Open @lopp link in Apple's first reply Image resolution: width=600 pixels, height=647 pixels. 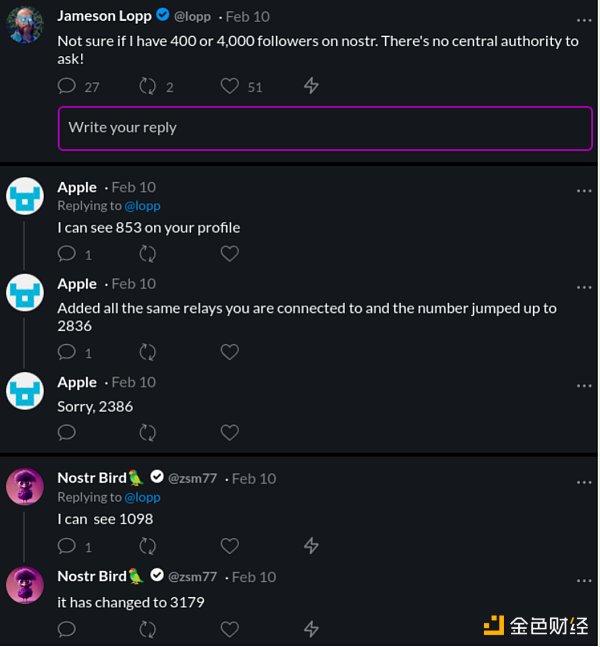point(142,206)
